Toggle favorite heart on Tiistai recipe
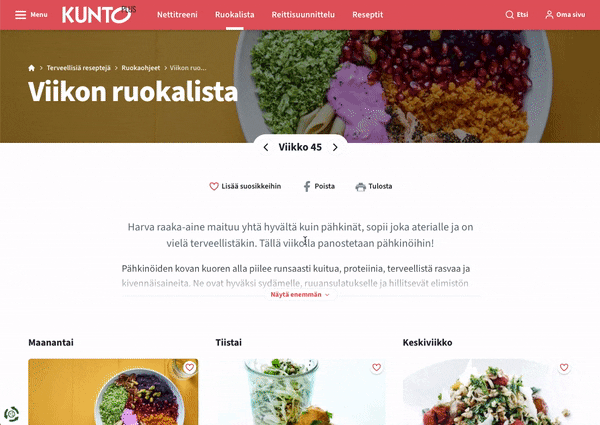The height and width of the screenshot is (425, 600). click(x=377, y=367)
